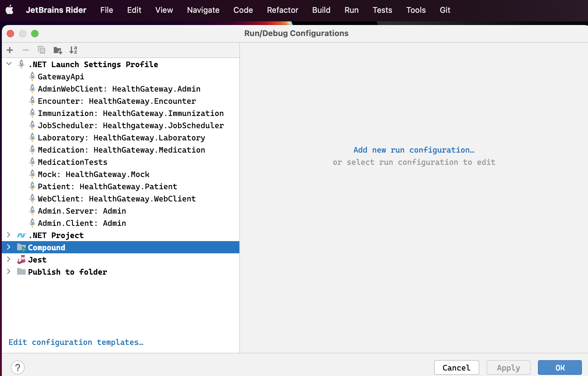Click the rocket icon beside MedicationTests
The width and height of the screenshot is (588, 376).
(x=32, y=162)
